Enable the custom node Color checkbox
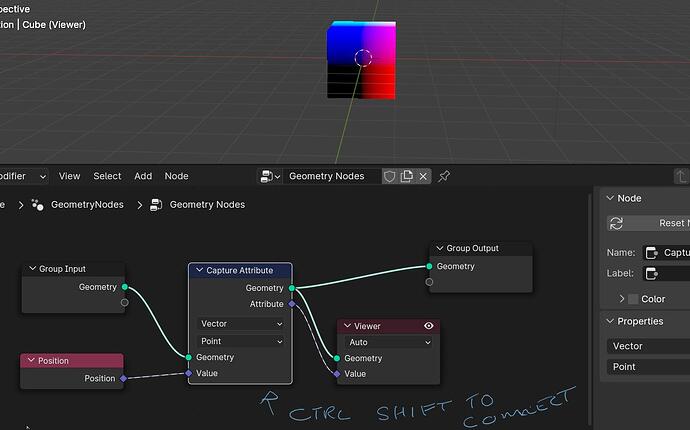Viewport: 690px width, 430px height. click(633, 299)
